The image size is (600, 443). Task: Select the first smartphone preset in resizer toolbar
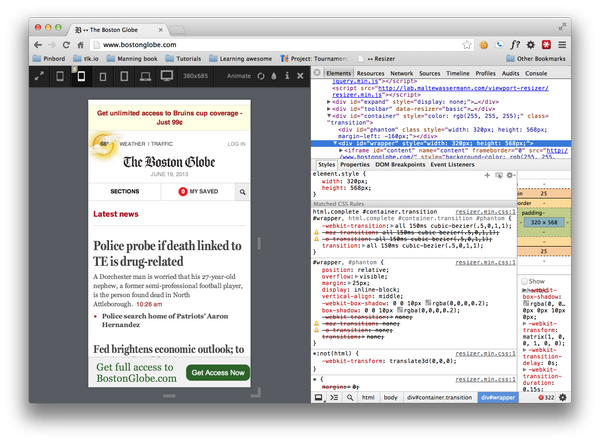point(60,76)
